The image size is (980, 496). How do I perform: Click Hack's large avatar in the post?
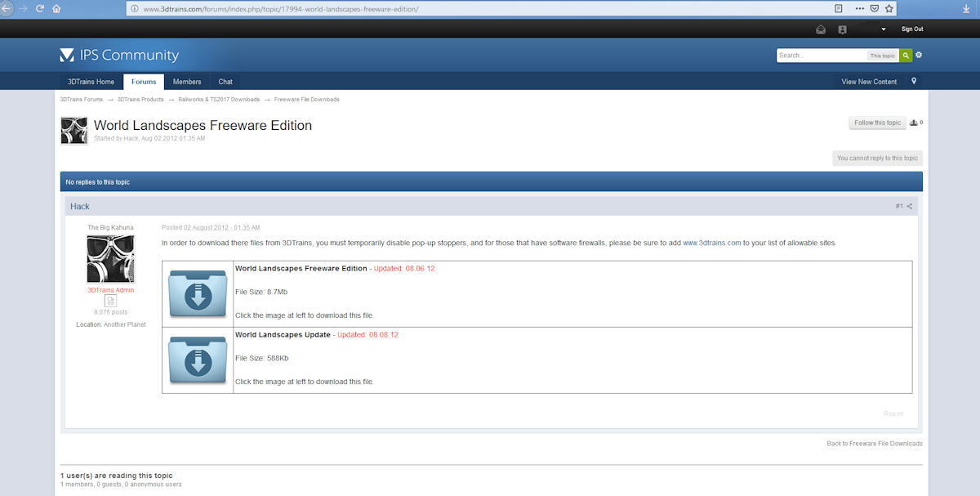click(x=110, y=259)
